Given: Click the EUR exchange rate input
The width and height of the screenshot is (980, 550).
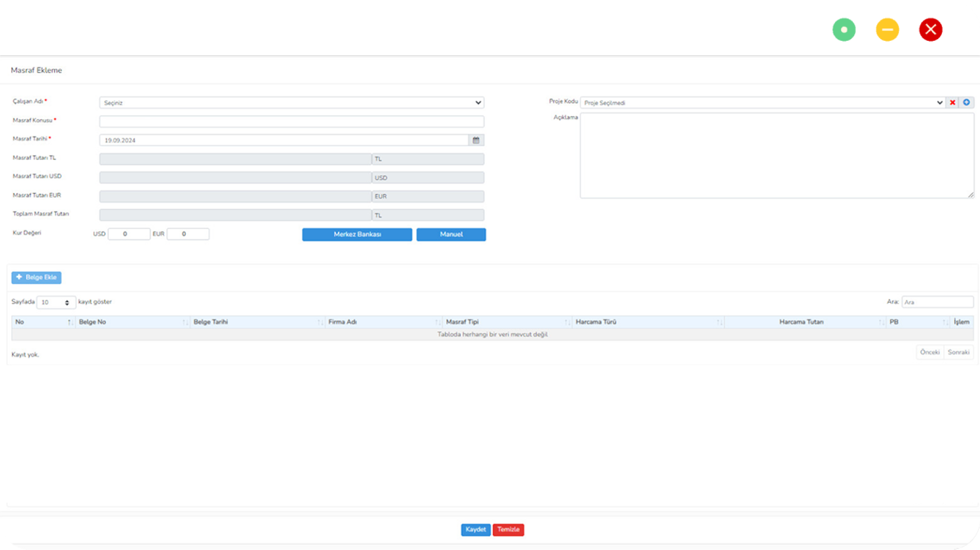Looking at the screenshot, I should point(188,234).
